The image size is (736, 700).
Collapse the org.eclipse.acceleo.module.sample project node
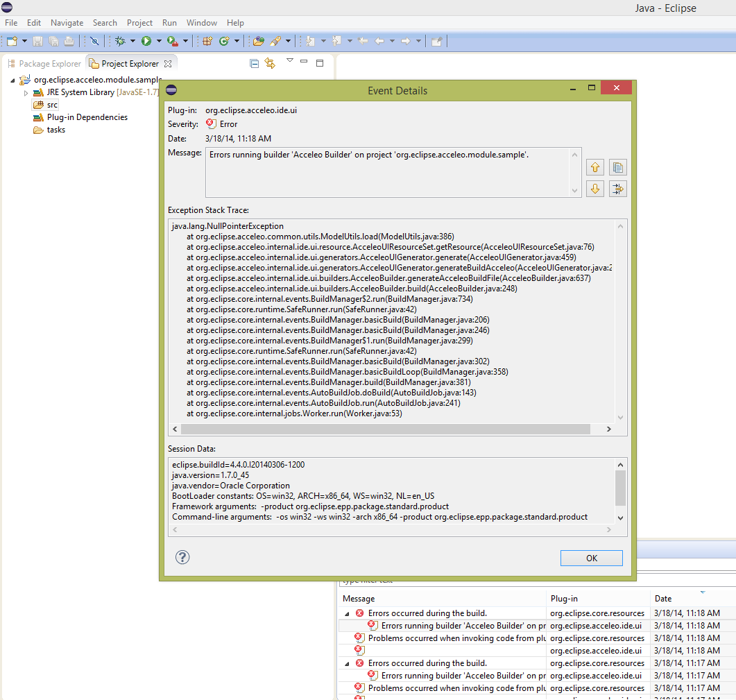click(x=12, y=80)
